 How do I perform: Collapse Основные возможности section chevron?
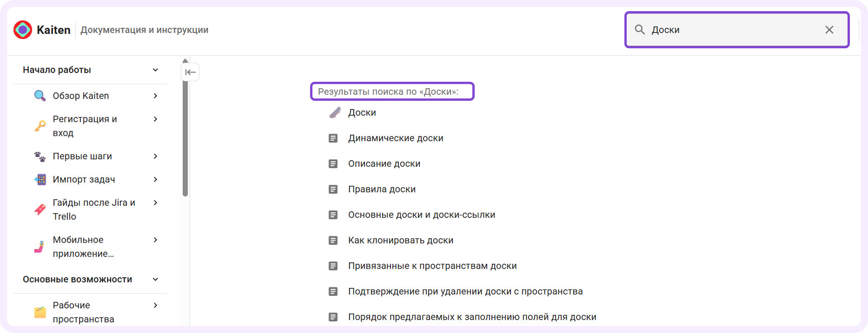(155, 279)
